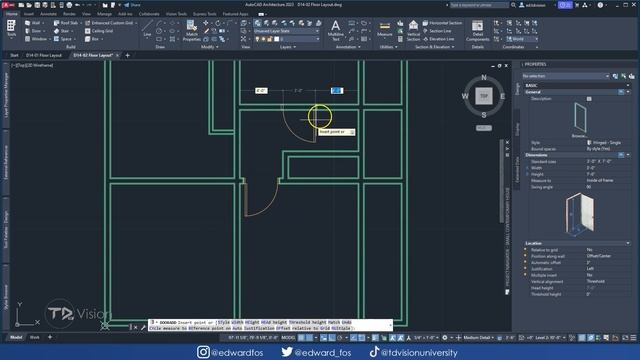Toggle snap mode in status bar
Image resolution: width=640 pixels, height=360 pixels.
coord(309,338)
